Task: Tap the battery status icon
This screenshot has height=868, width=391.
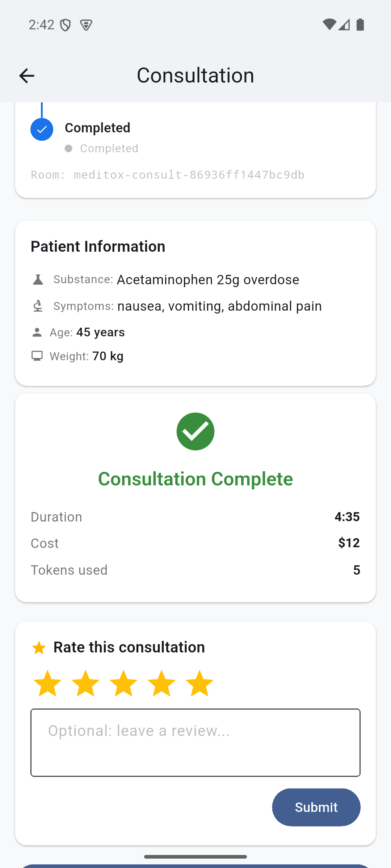Action: point(360,25)
